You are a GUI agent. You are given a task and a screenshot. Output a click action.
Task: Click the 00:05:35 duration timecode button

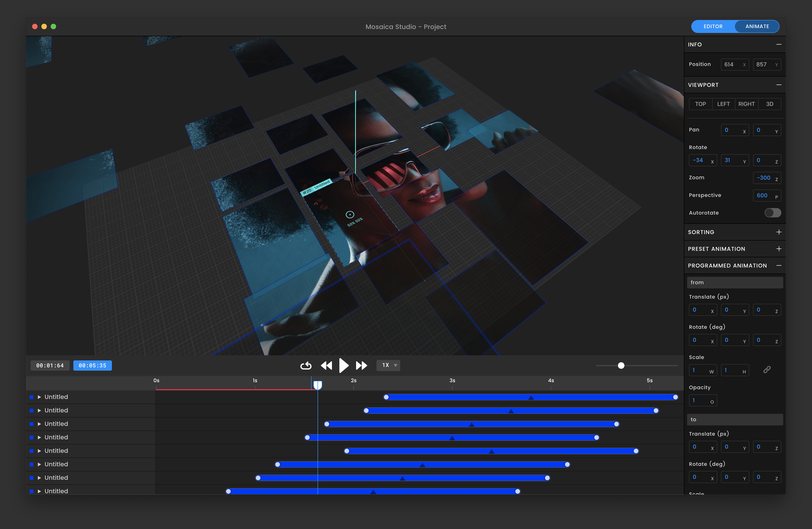(x=92, y=366)
